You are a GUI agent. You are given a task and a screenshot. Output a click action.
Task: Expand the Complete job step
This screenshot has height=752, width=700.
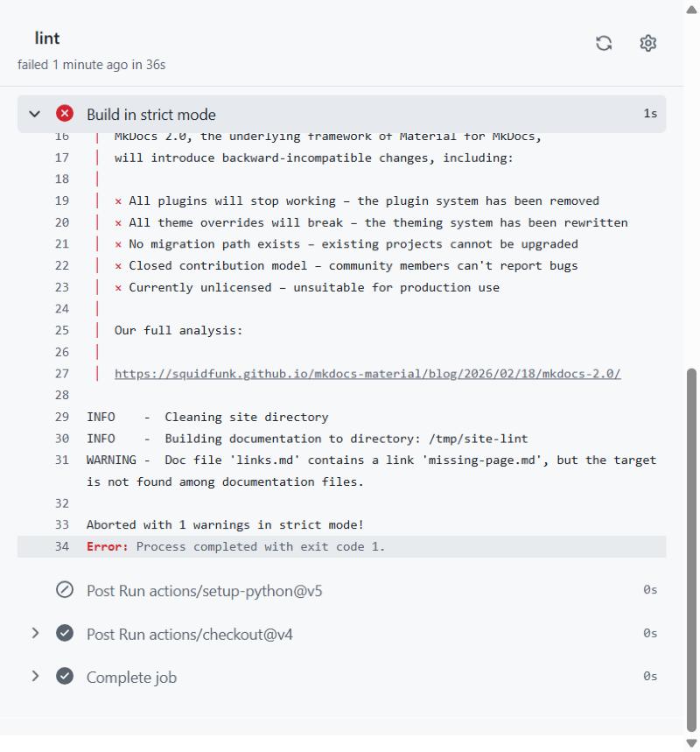tap(35, 676)
